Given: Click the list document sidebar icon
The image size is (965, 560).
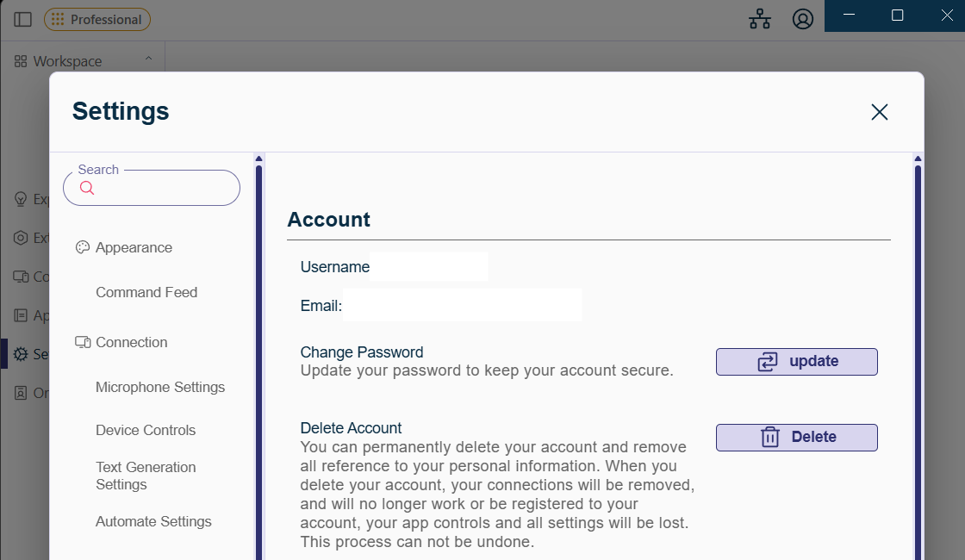Looking at the screenshot, I should pyautogui.click(x=21, y=315).
